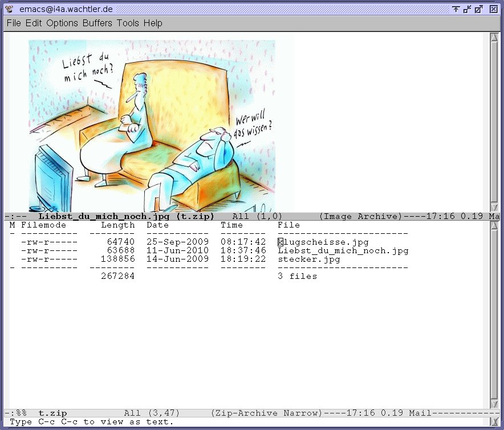This screenshot has height=430, width=504.
Task: Close the Emacs window with the X icon
Action: [x=494, y=9]
